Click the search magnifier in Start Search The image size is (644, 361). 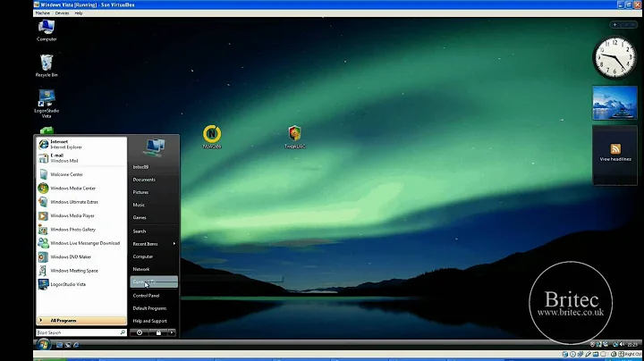coord(123,332)
